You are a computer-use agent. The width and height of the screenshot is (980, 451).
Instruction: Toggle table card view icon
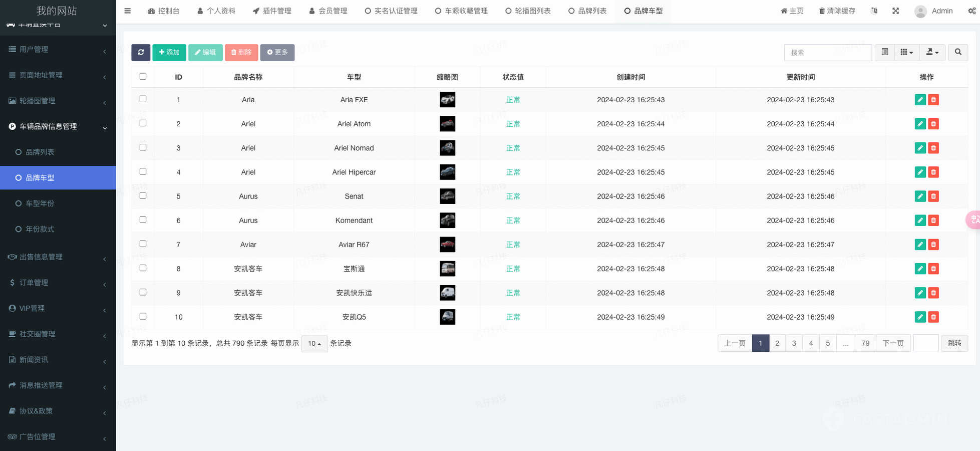click(x=885, y=52)
